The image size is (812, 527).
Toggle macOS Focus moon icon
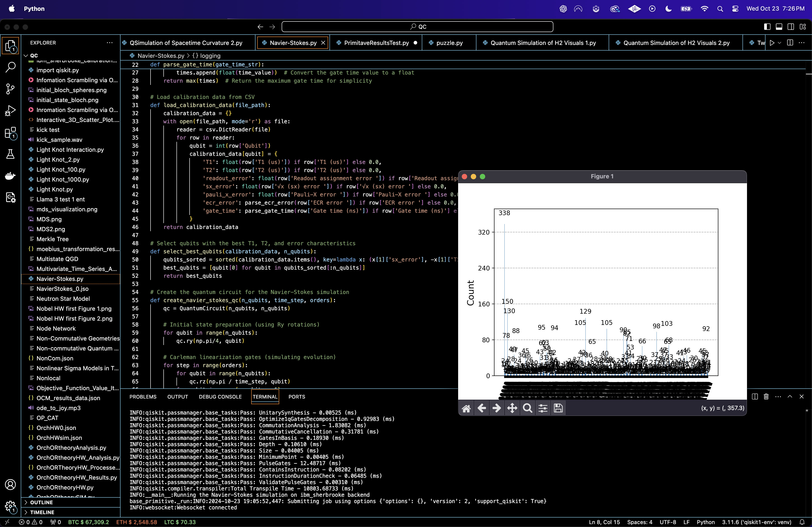[669, 9]
